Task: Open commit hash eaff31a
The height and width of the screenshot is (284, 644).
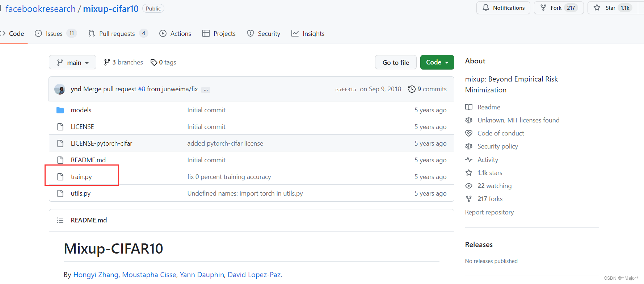Action: tap(346, 89)
